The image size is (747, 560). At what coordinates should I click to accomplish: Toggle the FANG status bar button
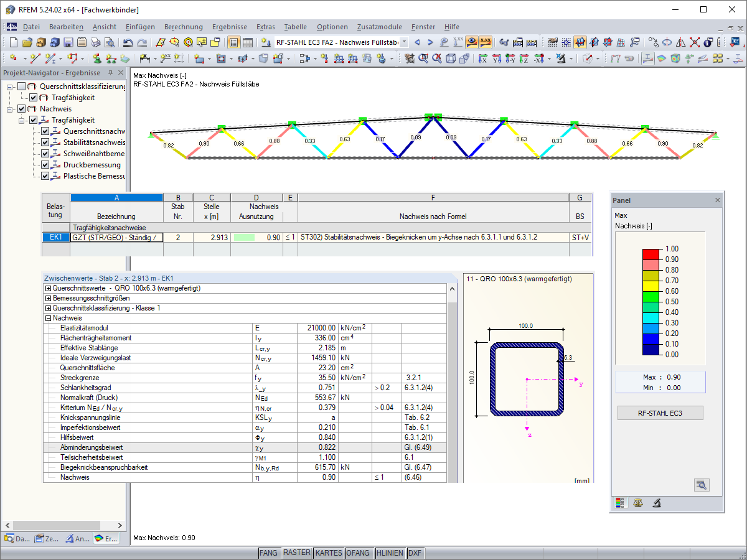(x=269, y=553)
